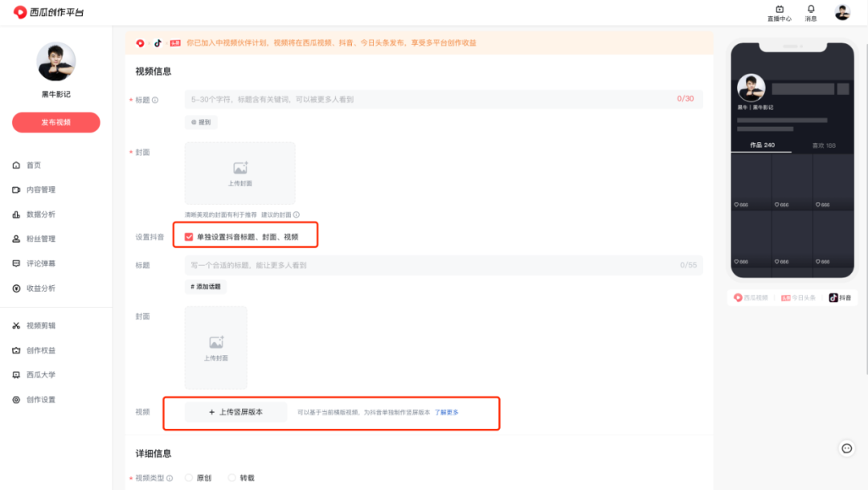This screenshot has width=868, height=490.
Task: Click the 创作权益 icon in sidebar
Action: (16, 350)
